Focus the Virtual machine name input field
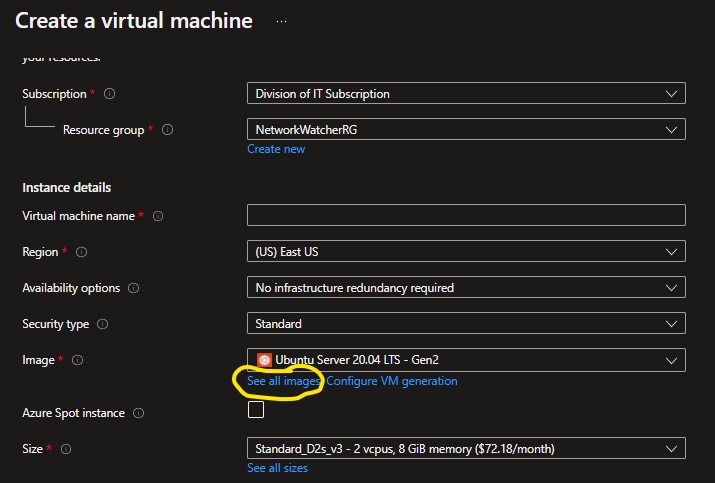 [x=466, y=215]
